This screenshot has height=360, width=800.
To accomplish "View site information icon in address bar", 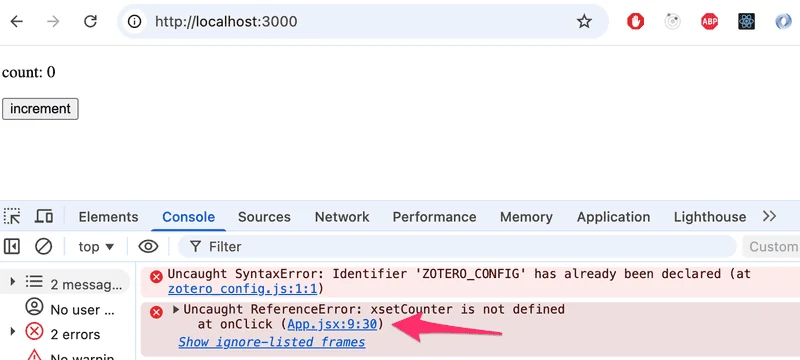I will pos(134,21).
